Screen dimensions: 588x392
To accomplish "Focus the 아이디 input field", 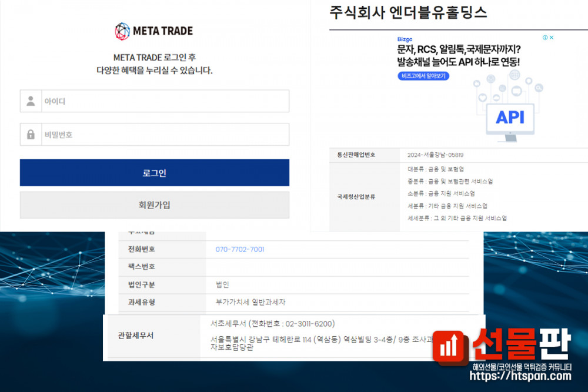I will (165, 101).
